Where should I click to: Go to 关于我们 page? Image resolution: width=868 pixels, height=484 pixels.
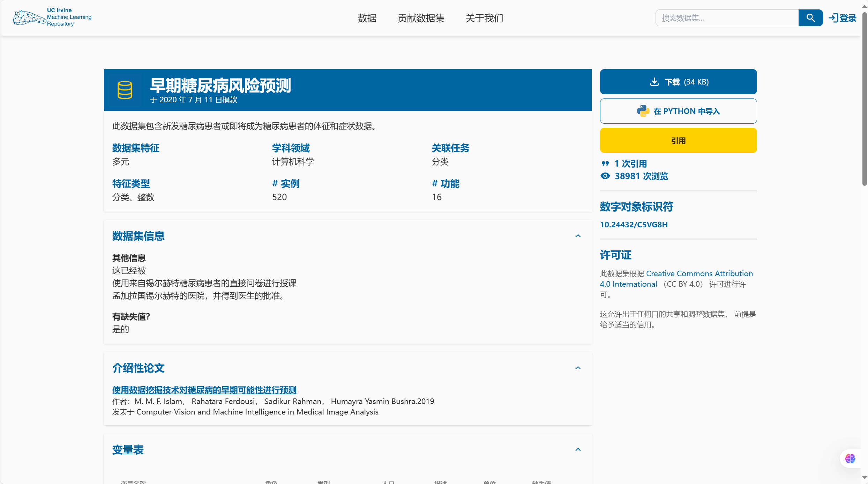coord(484,18)
